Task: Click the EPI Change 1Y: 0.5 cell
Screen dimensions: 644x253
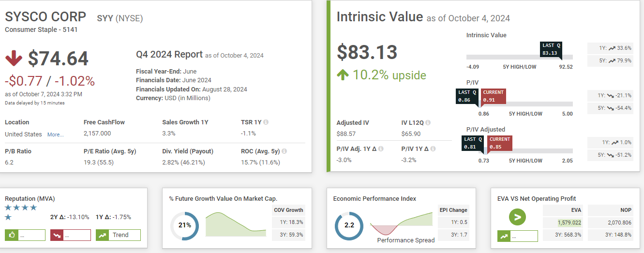Action: tap(453, 222)
